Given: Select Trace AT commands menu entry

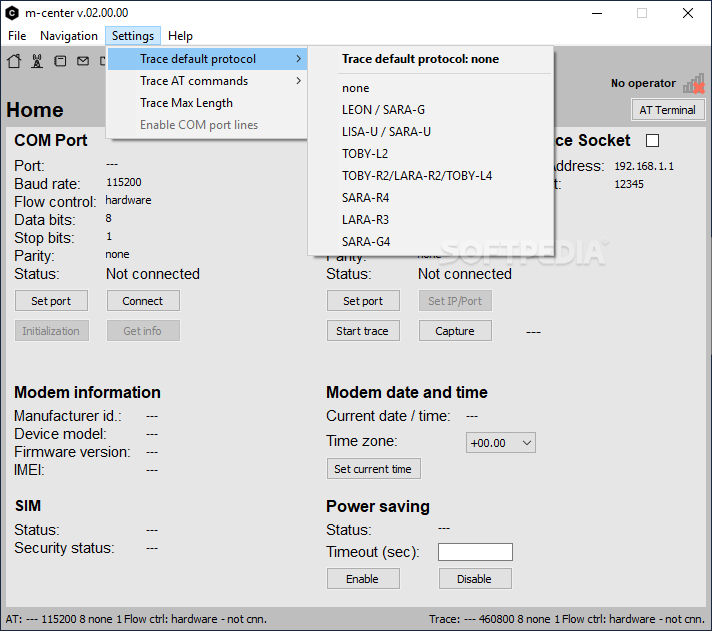Looking at the screenshot, I should point(207,81).
